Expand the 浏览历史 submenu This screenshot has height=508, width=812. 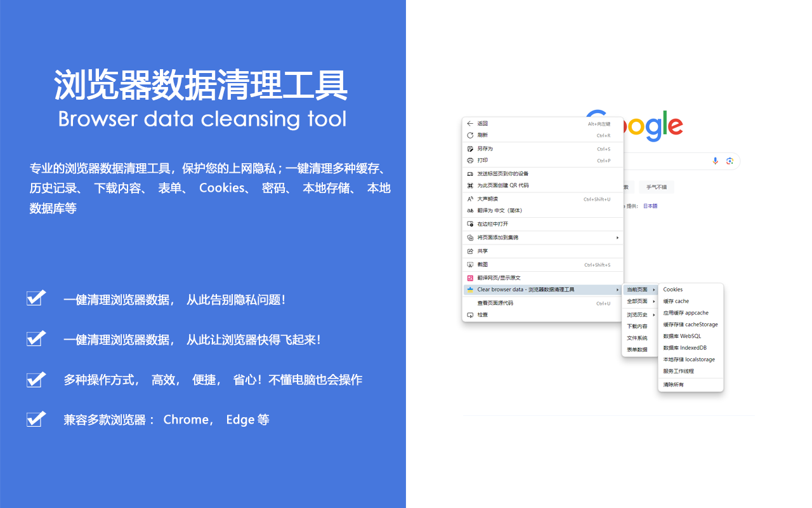[x=639, y=315]
